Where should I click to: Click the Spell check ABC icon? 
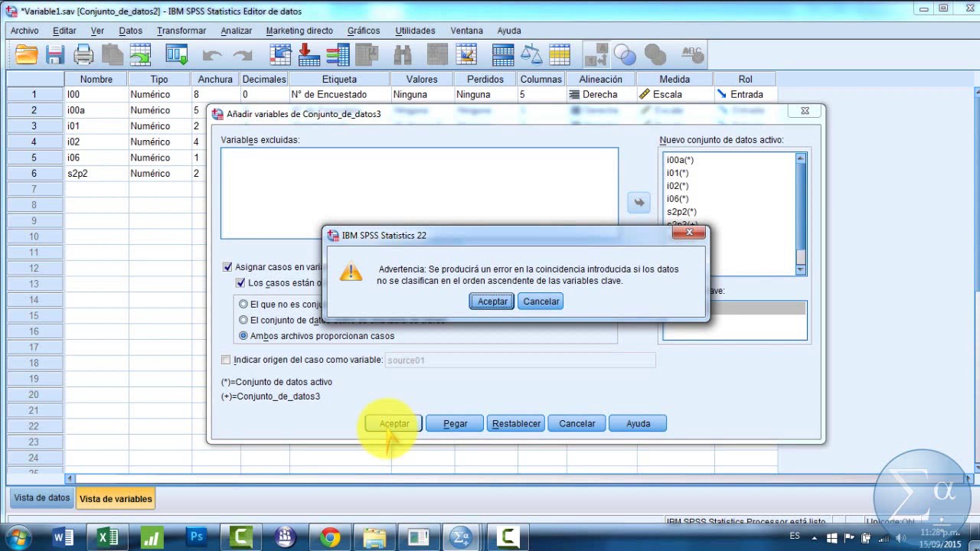pos(691,54)
